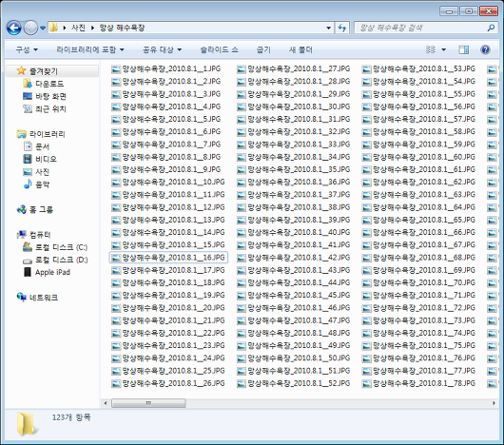Click the horizontal scrollbar thumb
This screenshot has height=445, width=504.
pyautogui.click(x=148, y=403)
